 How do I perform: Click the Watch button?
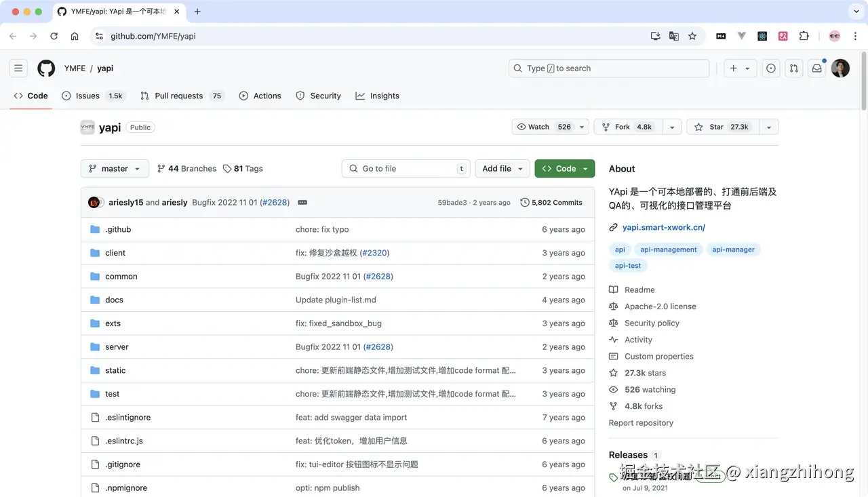(544, 127)
